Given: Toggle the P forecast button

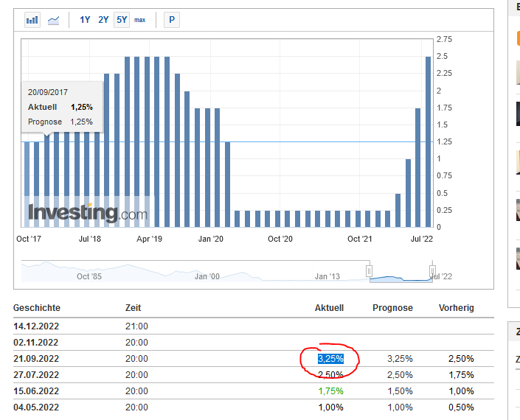Looking at the screenshot, I should point(172,20).
